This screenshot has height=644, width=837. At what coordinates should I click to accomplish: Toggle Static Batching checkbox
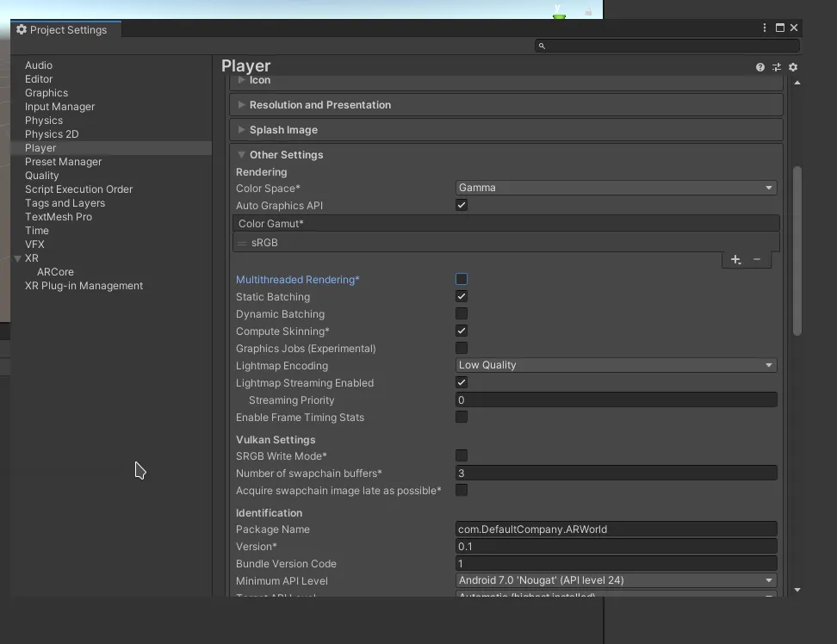coord(462,296)
